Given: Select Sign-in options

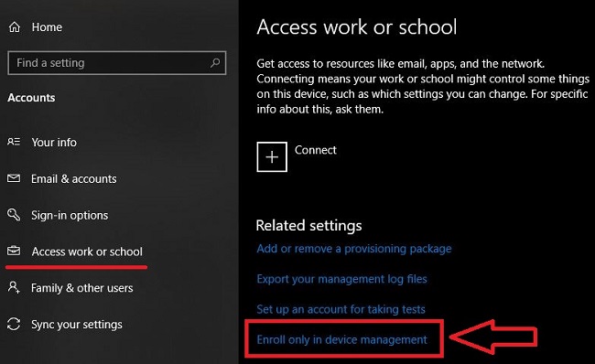Looking at the screenshot, I should point(70,215).
